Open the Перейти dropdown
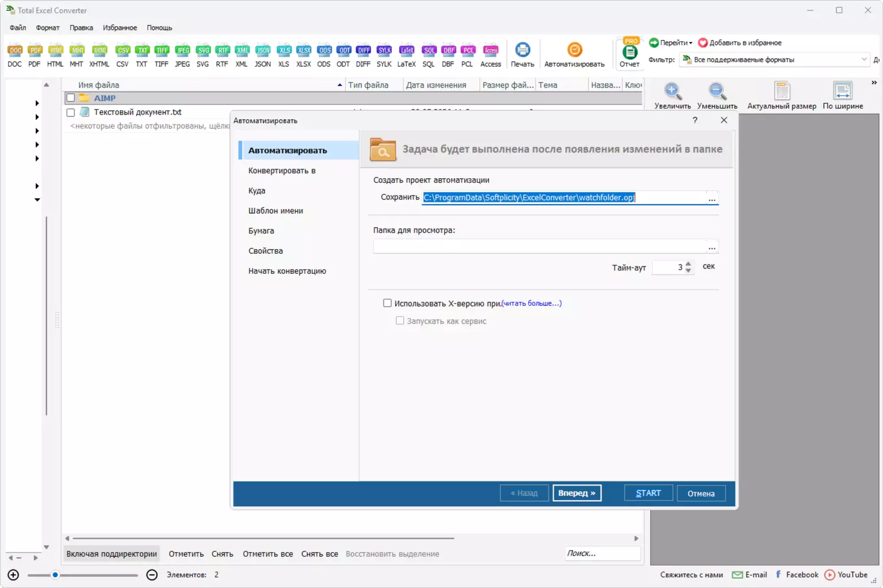 pyautogui.click(x=671, y=43)
